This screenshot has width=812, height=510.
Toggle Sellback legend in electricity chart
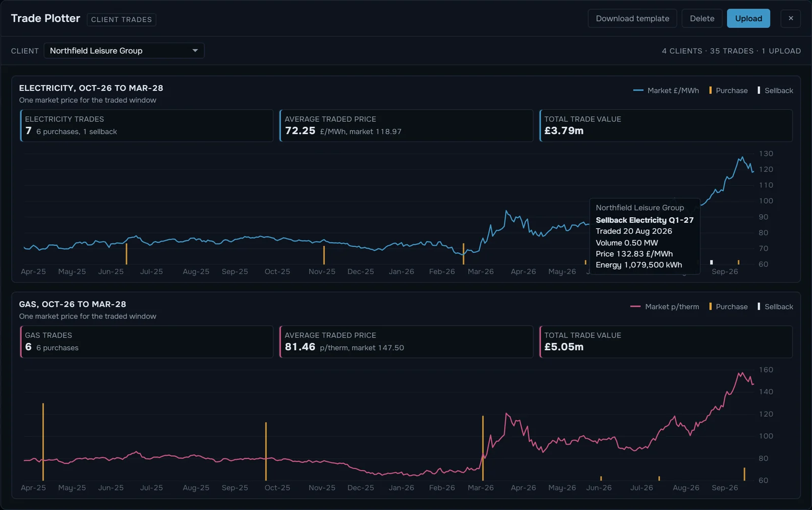pos(775,90)
